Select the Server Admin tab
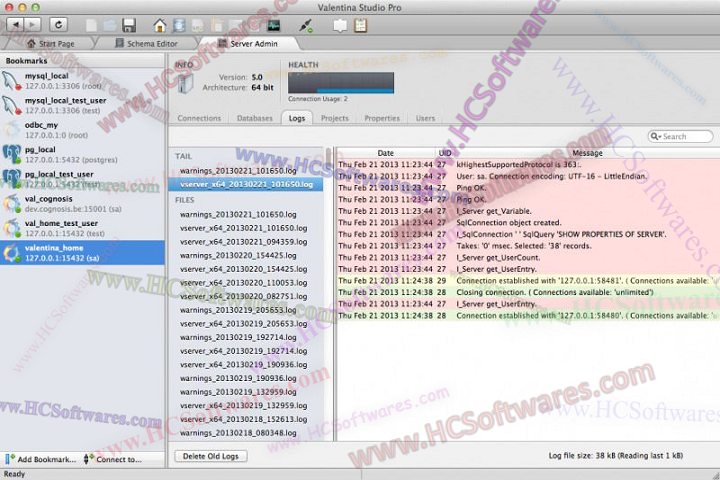Screen dimensions: 720x480 pos(248,44)
